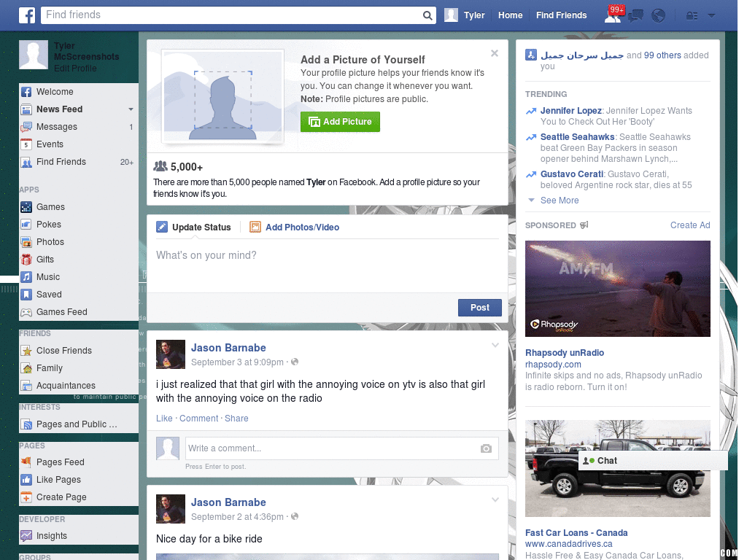This screenshot has width=747, height=560.
Task: Click the Create Page plus icon
Action: click(26, 497)
